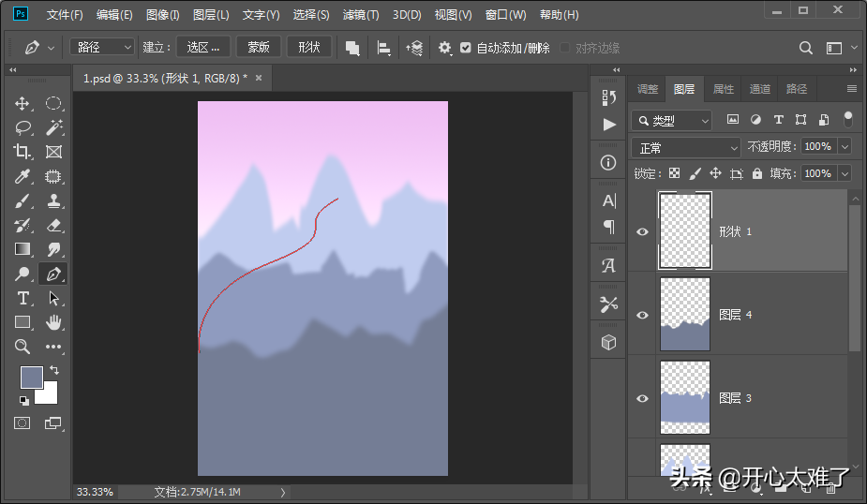
Task: Click the 蒙版 button
Action: (x=258, y=48)
